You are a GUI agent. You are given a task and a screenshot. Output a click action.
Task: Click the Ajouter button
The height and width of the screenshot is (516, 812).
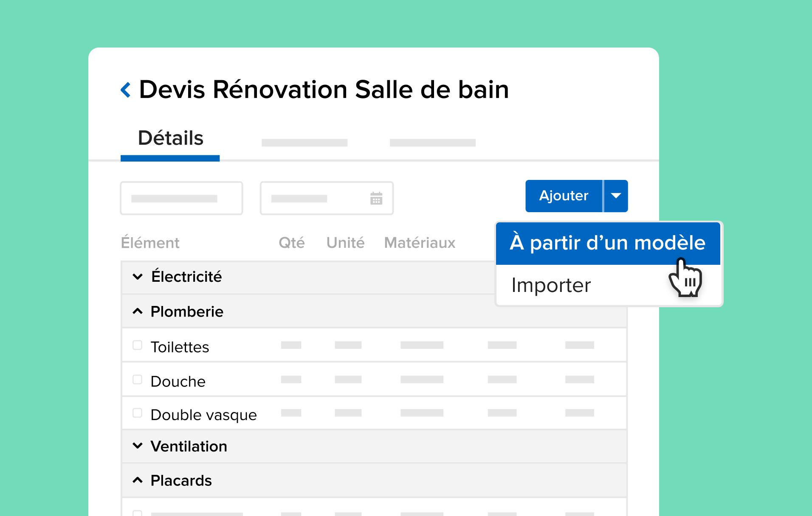(564, 196)
